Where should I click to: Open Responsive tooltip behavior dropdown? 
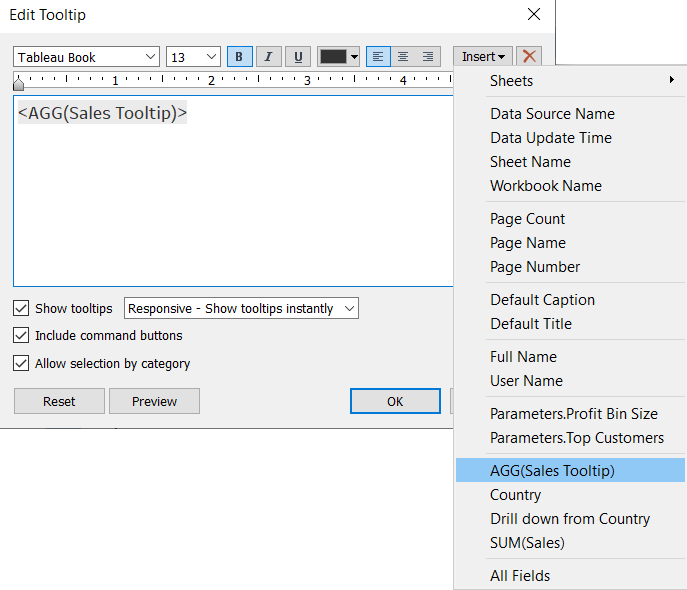tap(241, 308)
